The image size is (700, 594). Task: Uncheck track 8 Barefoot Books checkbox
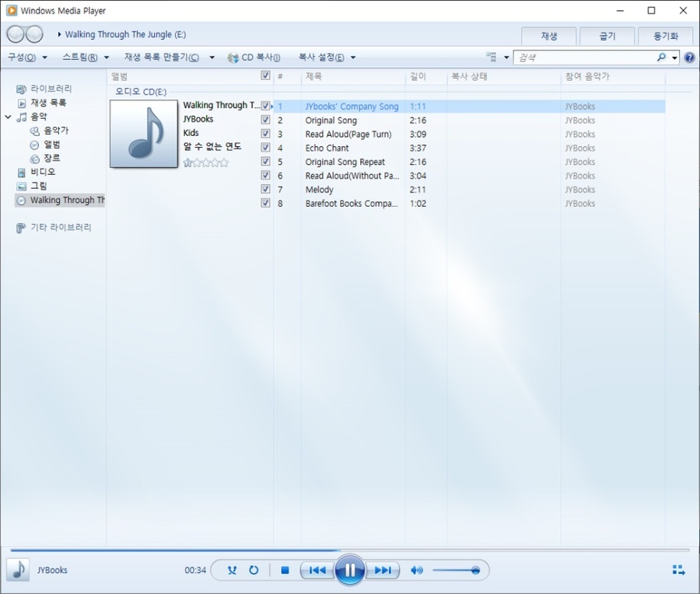[x=266, y=203]
